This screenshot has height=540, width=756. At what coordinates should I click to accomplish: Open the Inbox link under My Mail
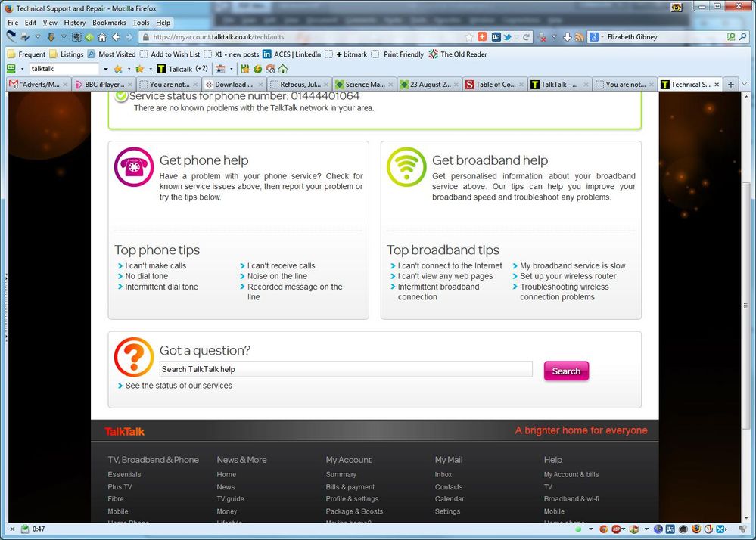tap(443, 474)
